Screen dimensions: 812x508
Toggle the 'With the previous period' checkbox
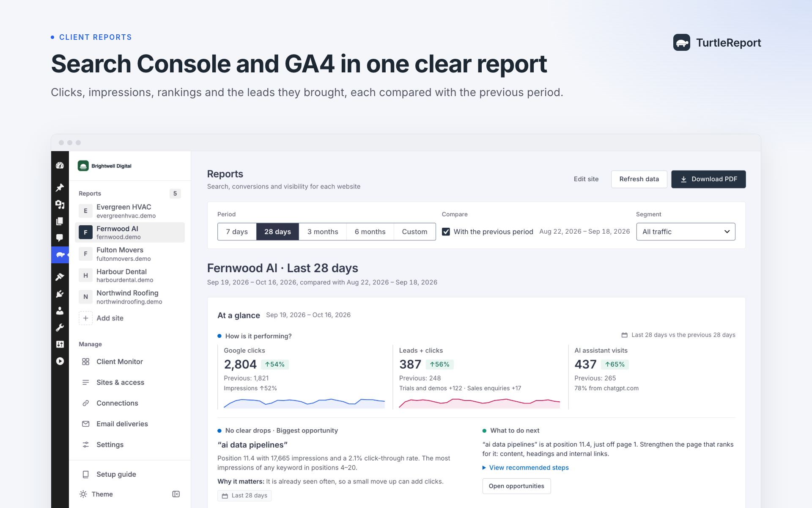point(446,232)
